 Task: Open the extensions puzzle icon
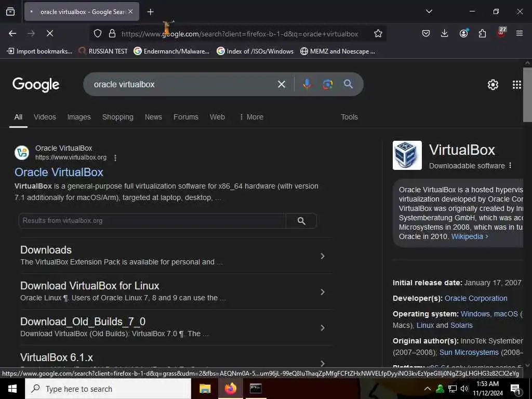(482, 33)
